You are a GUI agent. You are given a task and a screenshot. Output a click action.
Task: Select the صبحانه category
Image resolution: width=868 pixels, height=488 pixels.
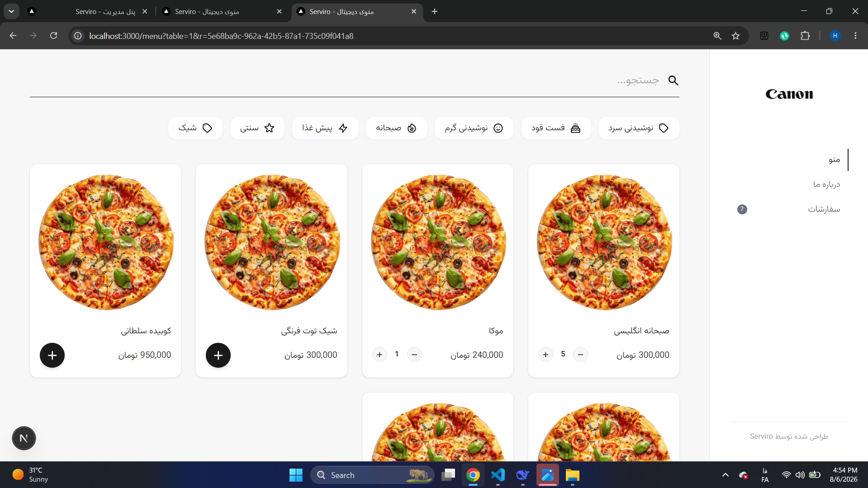click(396, 128)
